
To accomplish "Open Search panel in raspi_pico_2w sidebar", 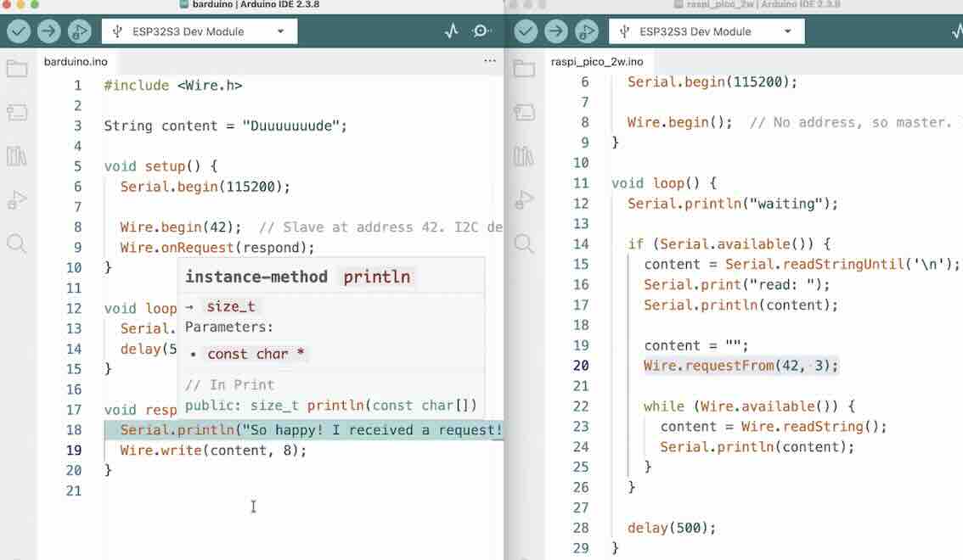I will pyautogui.click(x=524, y=244).
